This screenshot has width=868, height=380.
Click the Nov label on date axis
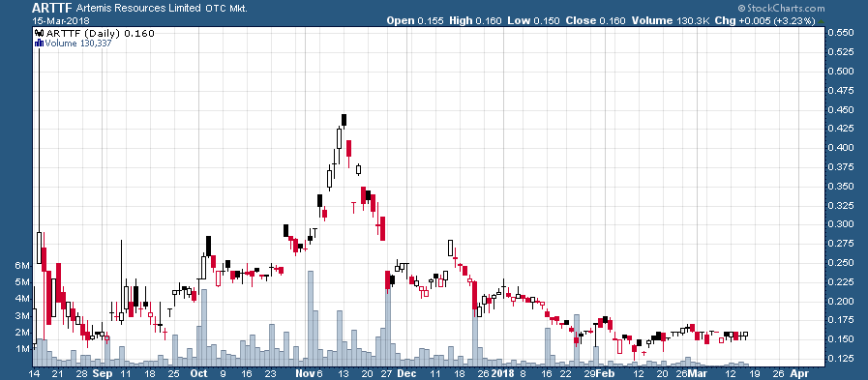tap(304, 373)
